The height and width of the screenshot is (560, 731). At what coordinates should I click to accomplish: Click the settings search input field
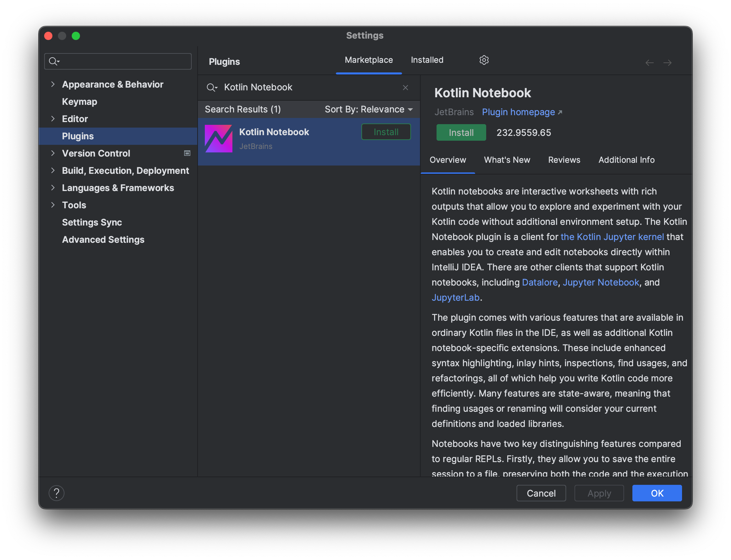click(124, 61)
